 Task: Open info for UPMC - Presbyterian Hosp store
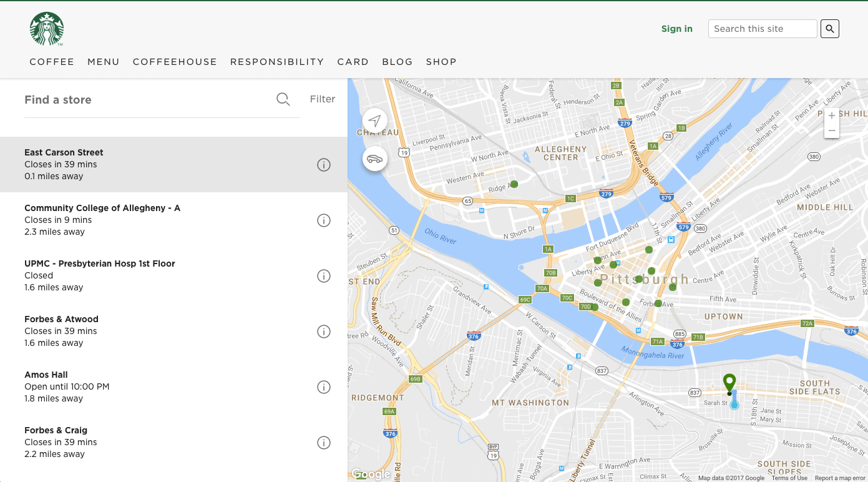(x=323, y=275)
